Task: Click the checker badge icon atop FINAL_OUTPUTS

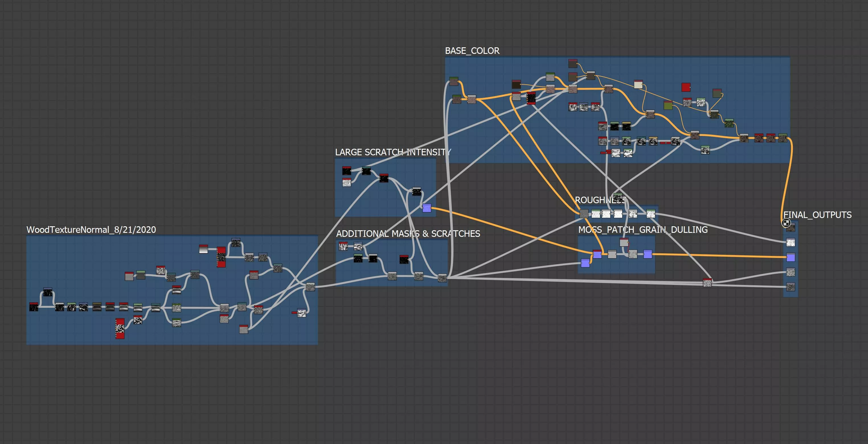Action: [786, 223]
